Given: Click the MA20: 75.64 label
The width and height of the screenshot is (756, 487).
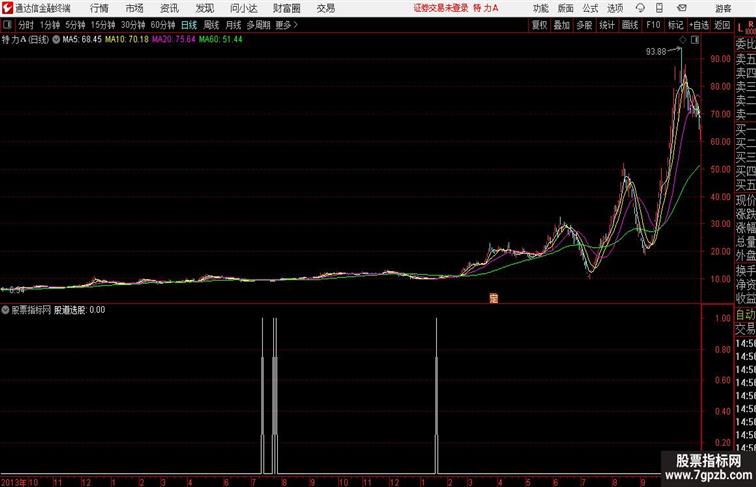Looking at the screenshot, I should pos(174,40).
